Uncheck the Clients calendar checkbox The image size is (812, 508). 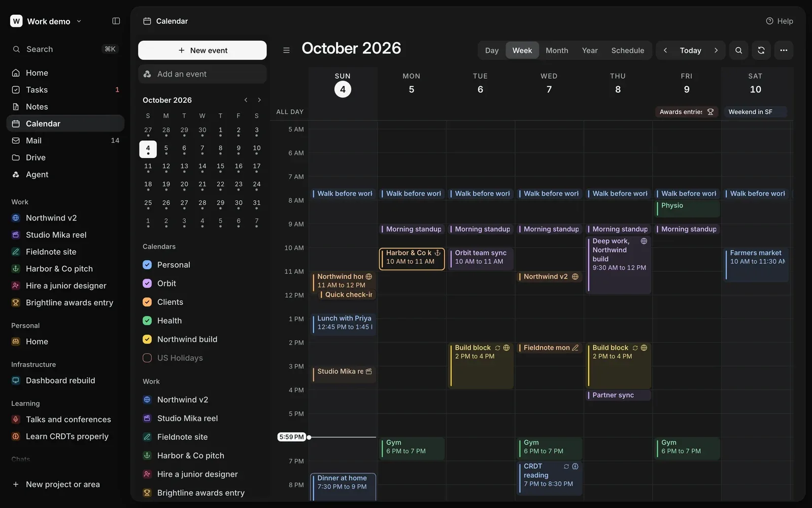tap(147, 302)
